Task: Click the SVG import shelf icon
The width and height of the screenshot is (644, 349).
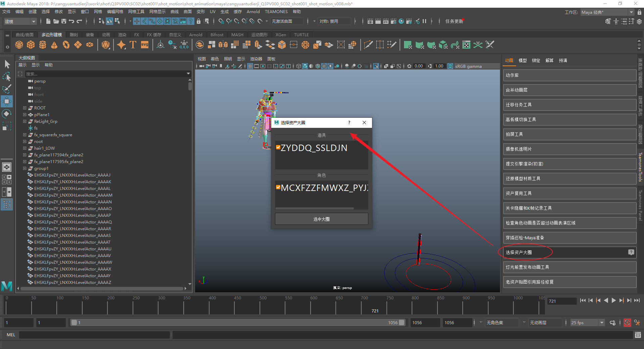Action: [145, 45]
